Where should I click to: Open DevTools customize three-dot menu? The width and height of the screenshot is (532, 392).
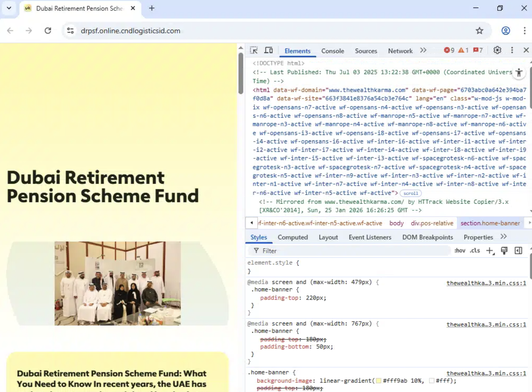click(512, 50)
